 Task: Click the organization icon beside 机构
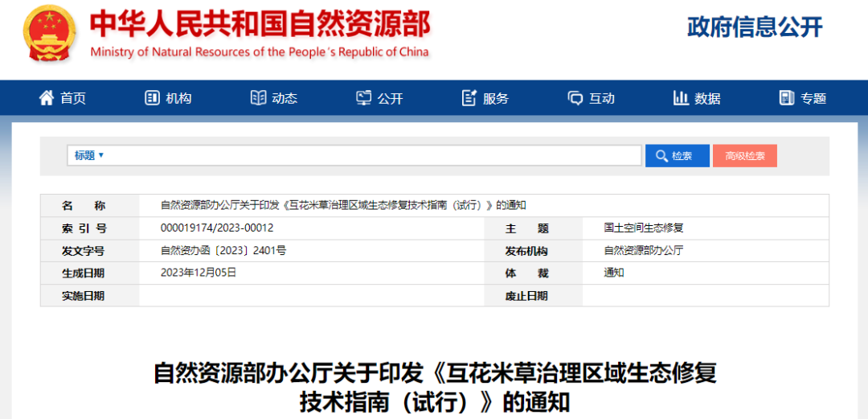click(x=152, y=98)
